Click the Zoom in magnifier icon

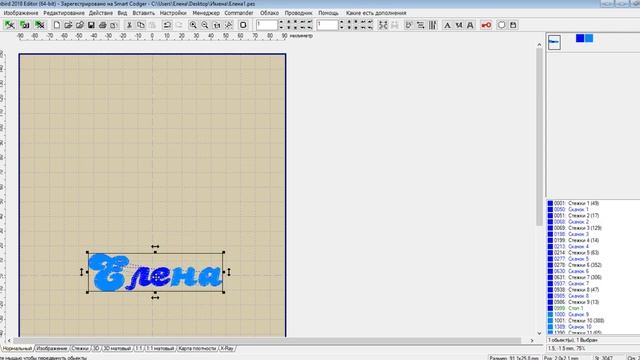point(193,25)
